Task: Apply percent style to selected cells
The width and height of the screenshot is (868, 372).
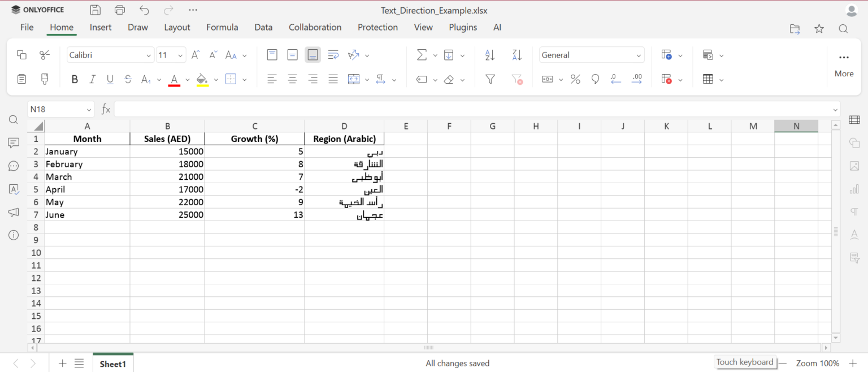Action: (x=575, y=79)
